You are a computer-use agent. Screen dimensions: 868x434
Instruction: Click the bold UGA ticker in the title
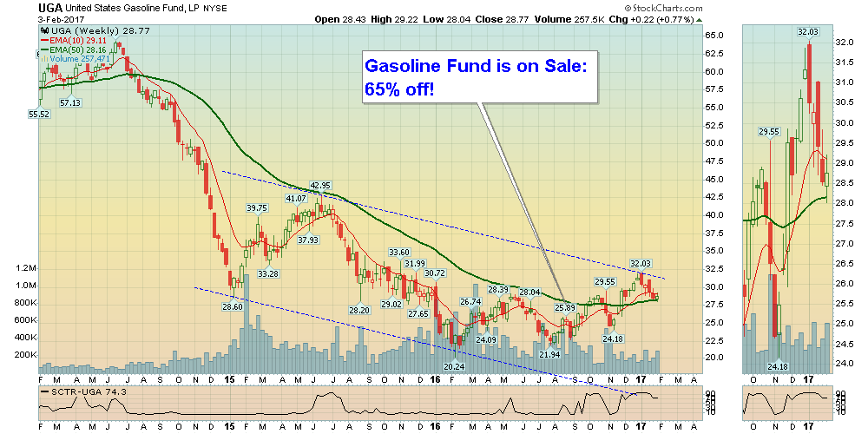49,9
